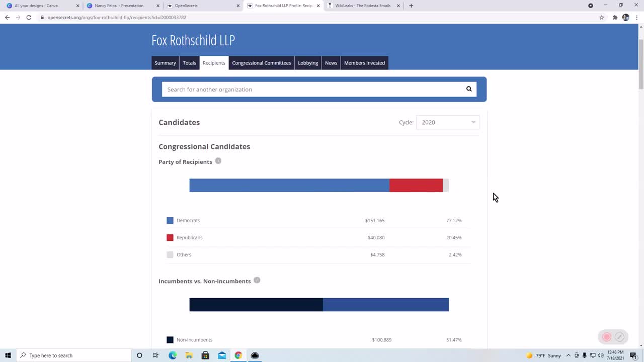This screenshot has width=644, height=362.
Task: Click the Fox Rothschild LLP heading
Action: pyautogui.click(x=193, y=40)
